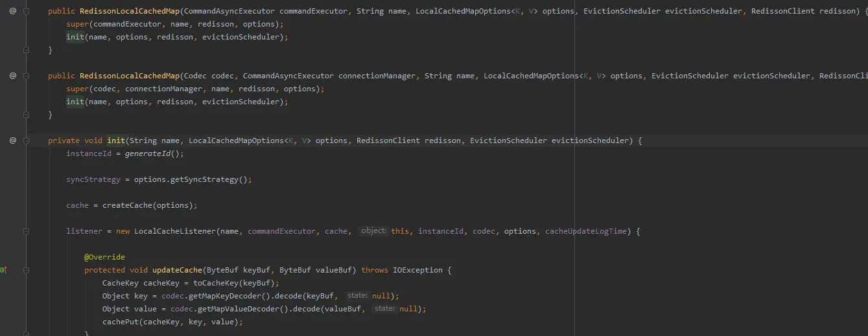Click cacheUpdateLogTime argument
868x336 pixels.
pos(586,231)
